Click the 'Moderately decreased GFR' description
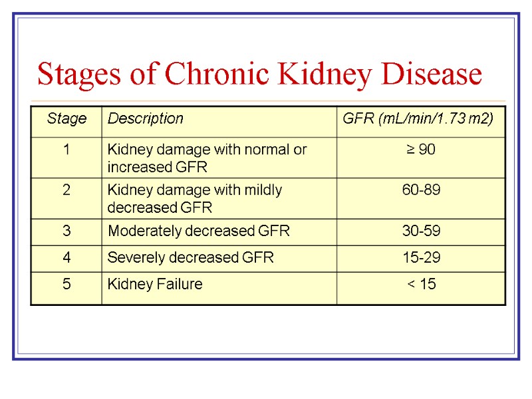 click(199, 231)
